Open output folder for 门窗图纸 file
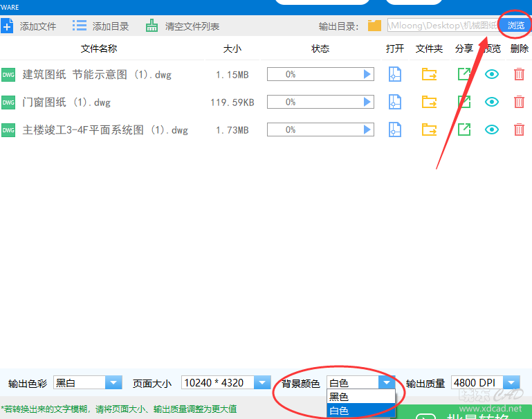 coord(430,102)
